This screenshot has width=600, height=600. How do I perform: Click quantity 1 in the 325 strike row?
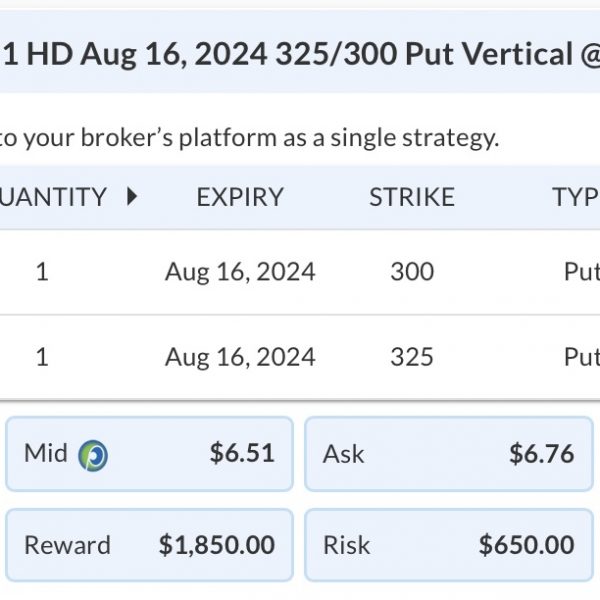[x=42, y=357]
